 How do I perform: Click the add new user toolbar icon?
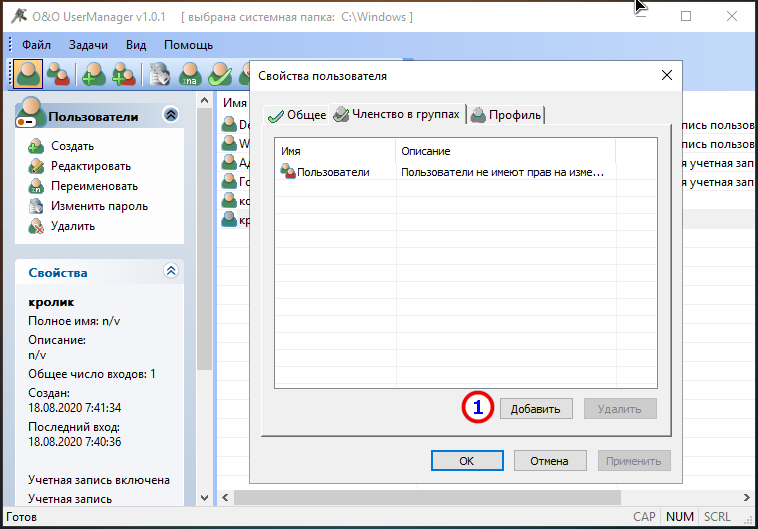pyautogui.click(x=94, y=74)
